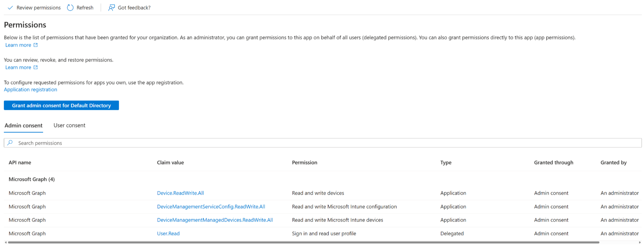Open the User.Read claim link

[168, 233]
